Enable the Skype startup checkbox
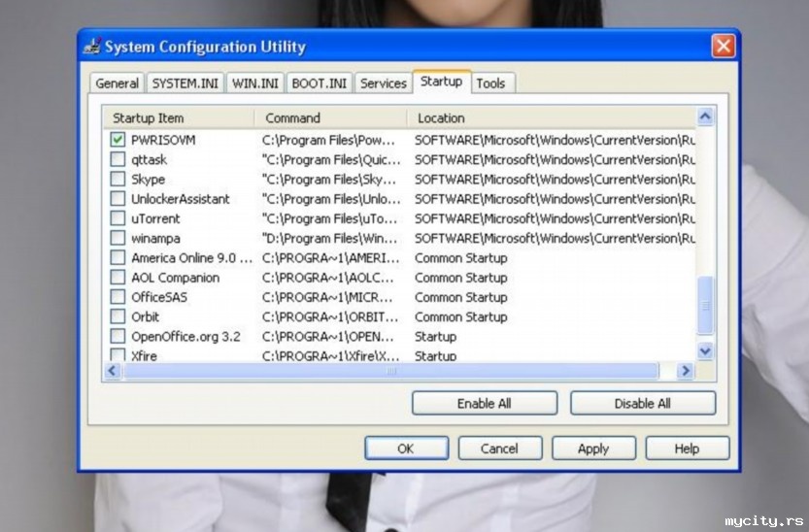The image size is (809, 532). pos(118,180)
